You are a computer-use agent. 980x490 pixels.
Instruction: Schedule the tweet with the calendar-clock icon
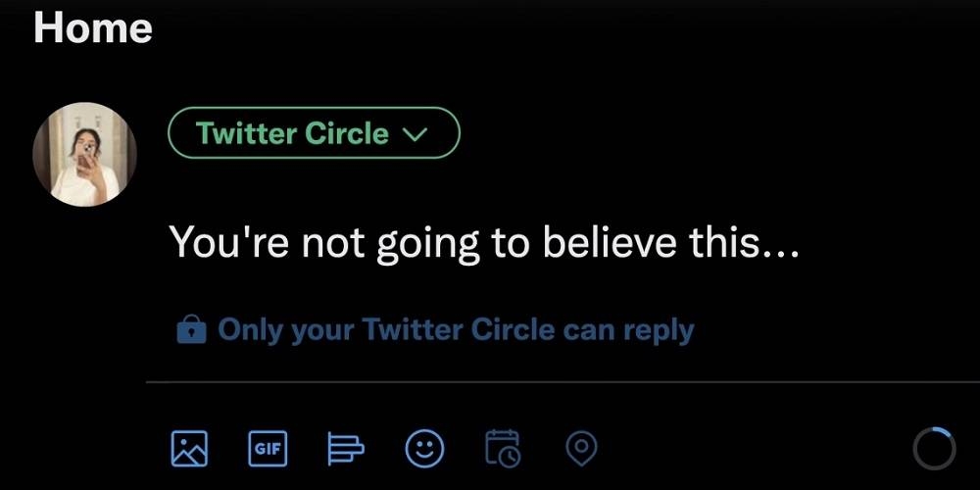[x=503, y=449]
